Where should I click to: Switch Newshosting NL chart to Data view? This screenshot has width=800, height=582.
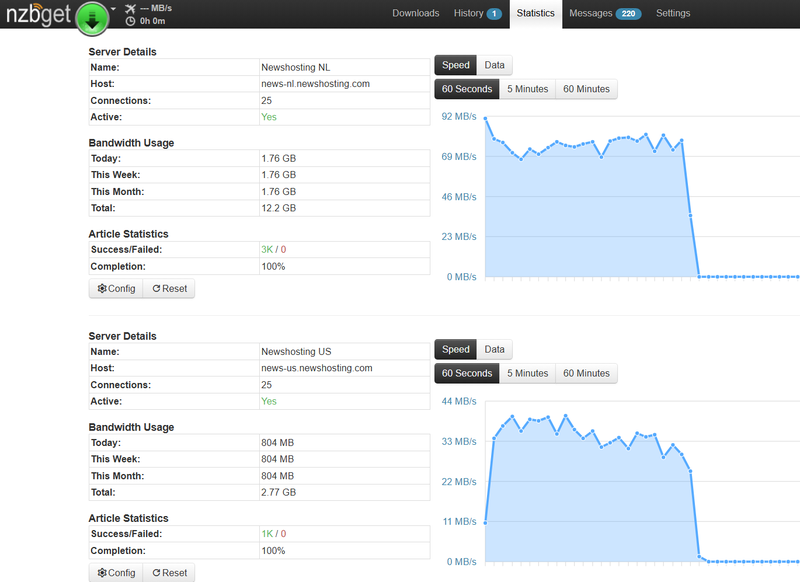(494, 65)
